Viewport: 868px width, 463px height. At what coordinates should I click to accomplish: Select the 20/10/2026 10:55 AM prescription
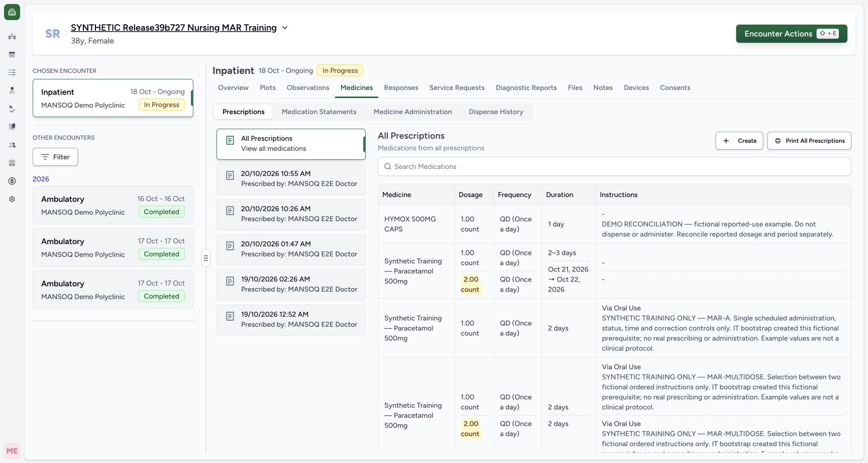click(x=291, y=179)
